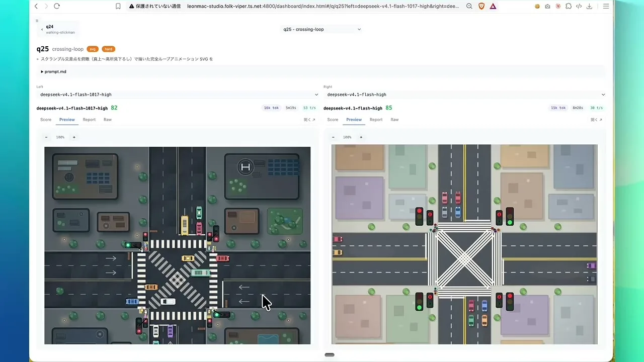Open right preview in a new window
Screen dimensions: 644x362
[x=596, y=120]
